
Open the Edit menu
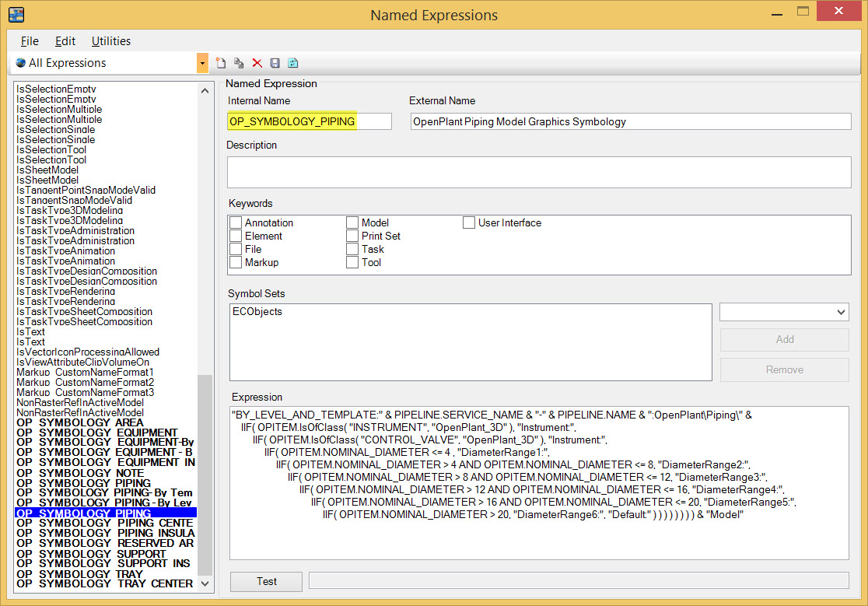click(65, 41)
